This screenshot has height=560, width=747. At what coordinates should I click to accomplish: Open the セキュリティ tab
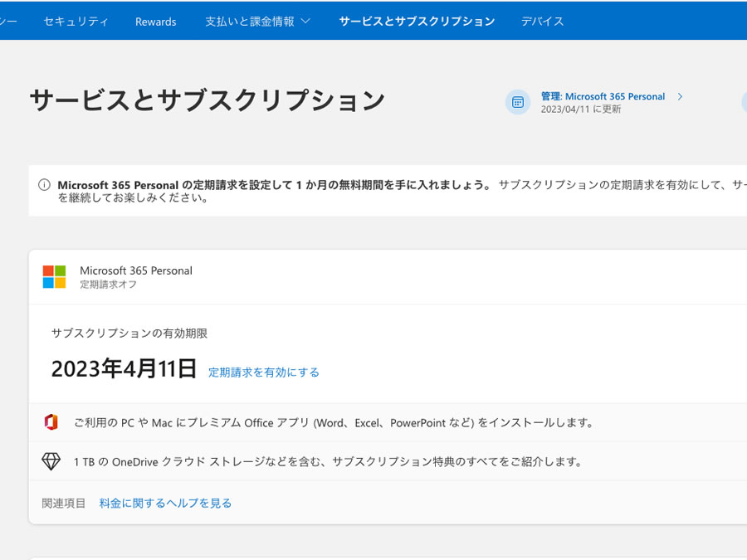pos(76,22)
